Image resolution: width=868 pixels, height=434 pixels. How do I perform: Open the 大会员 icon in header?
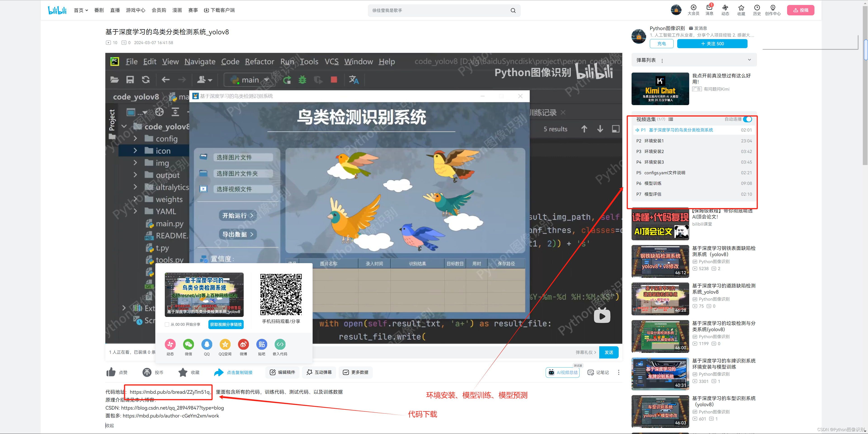coord(693,10)
